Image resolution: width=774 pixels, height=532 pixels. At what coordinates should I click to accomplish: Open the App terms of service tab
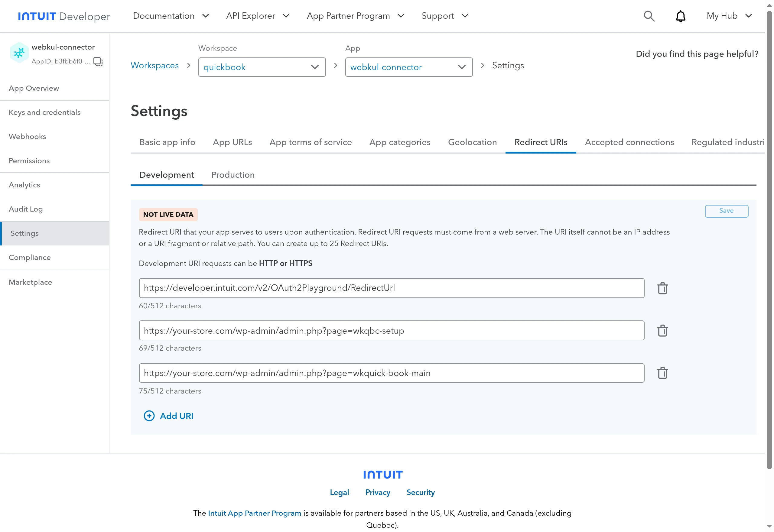click(310, 142)
